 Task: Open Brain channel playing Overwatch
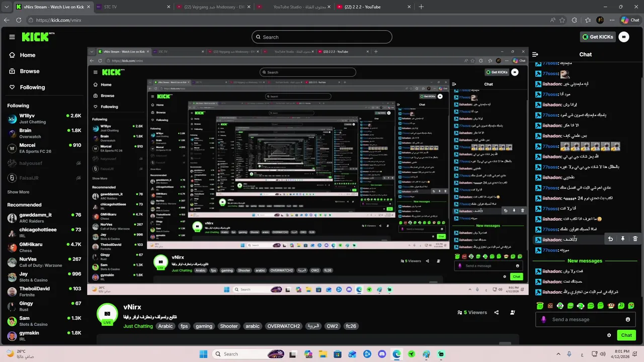click(44, 133)
